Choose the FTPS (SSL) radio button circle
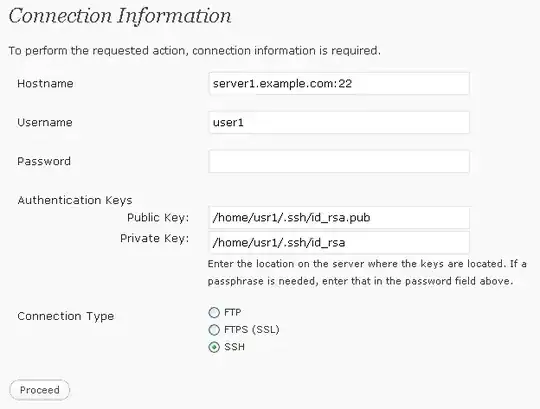The width and height of the screenshot is (540, 409). click(214, 330)
